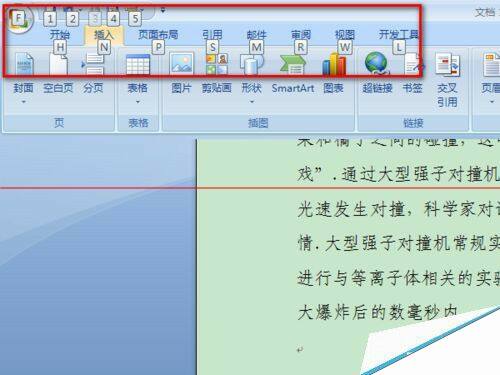Click the 页眉 header icon

click(x=492, y=65)
